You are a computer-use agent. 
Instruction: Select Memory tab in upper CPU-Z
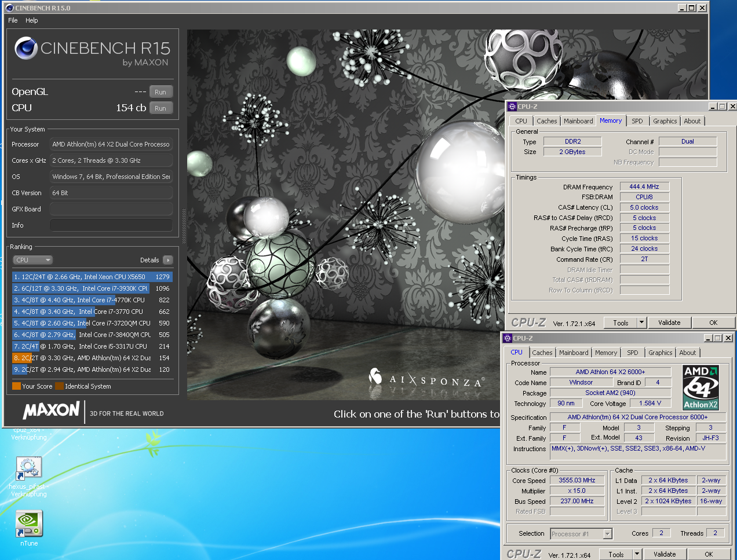[611, 120]
